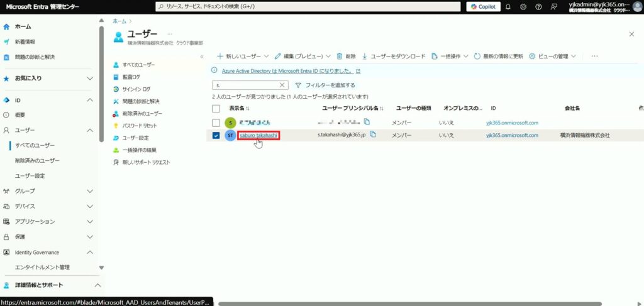The height and width of the screenshot is (306, 644).
Task: Copy s.takahashi user principal name
Action: [373, 135]
